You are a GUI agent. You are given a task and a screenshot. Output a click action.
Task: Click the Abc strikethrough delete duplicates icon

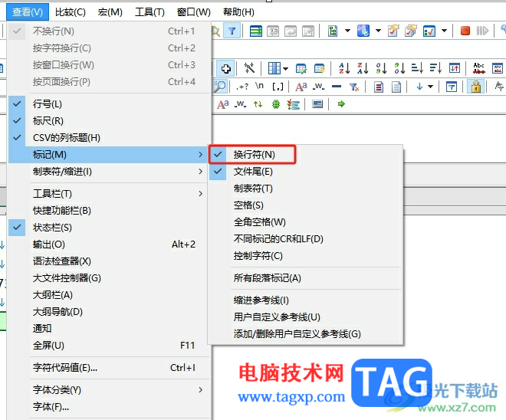click(x=479, y=68)
